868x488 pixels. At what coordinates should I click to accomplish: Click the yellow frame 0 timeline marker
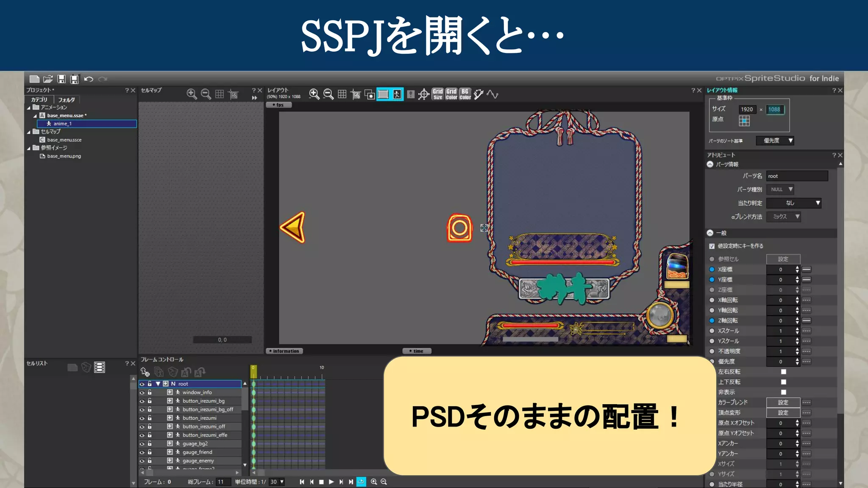[x=253, y=372]
